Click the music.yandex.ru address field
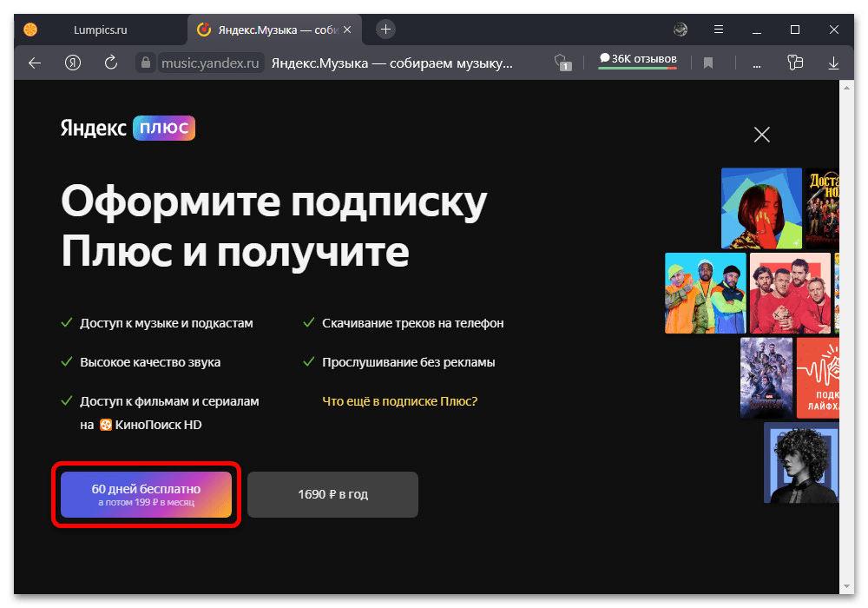Screen dimensions: 868x608 point(209,63)
